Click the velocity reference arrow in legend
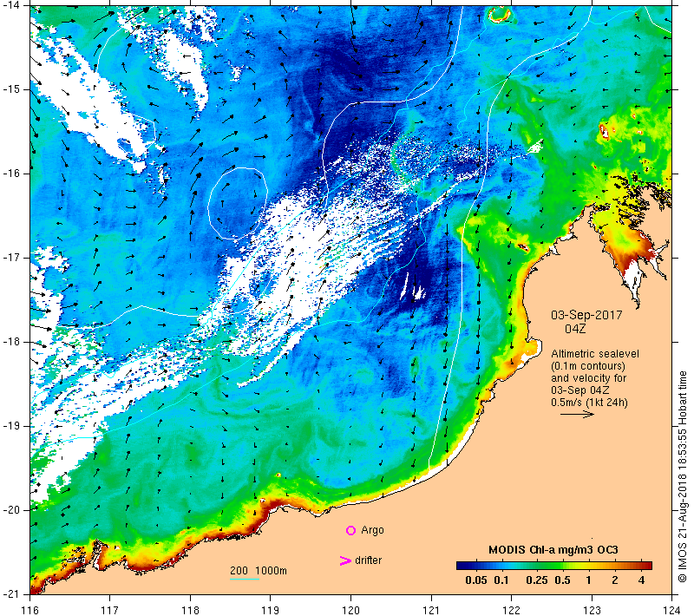 click(x=577, y=414)
